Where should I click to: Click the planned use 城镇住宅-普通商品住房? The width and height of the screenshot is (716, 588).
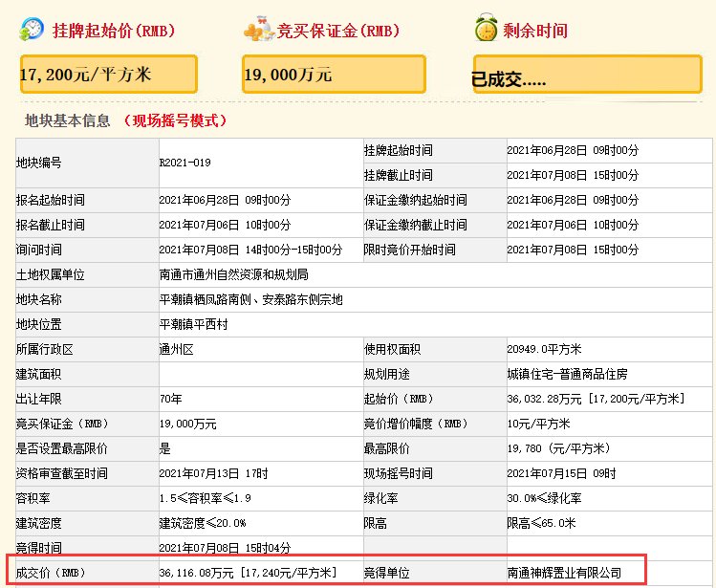[x=567, y=374]
